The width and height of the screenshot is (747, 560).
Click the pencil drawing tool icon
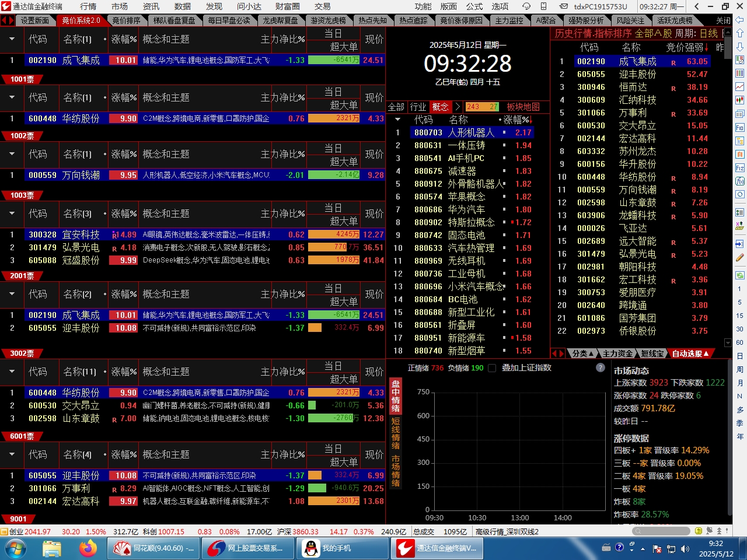[740, 257]
